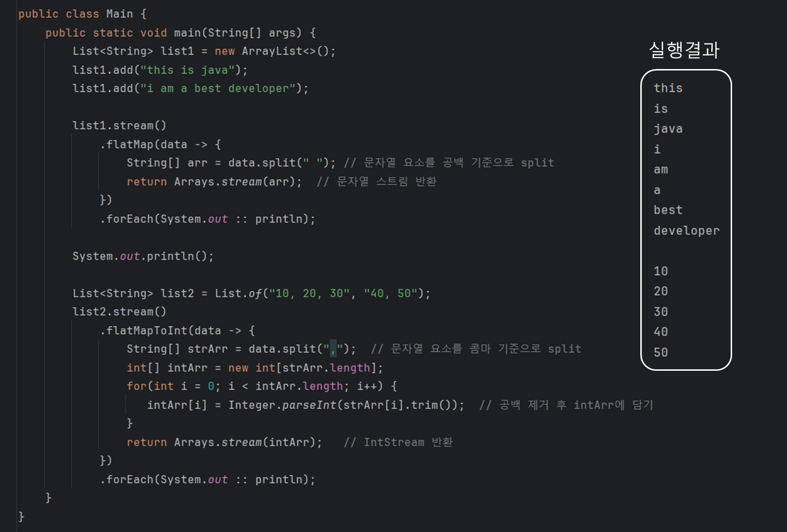This screenshot has height=532, width=787.
Task: Click the 'list1.stream()' line
Action: (x=119, y=125)
